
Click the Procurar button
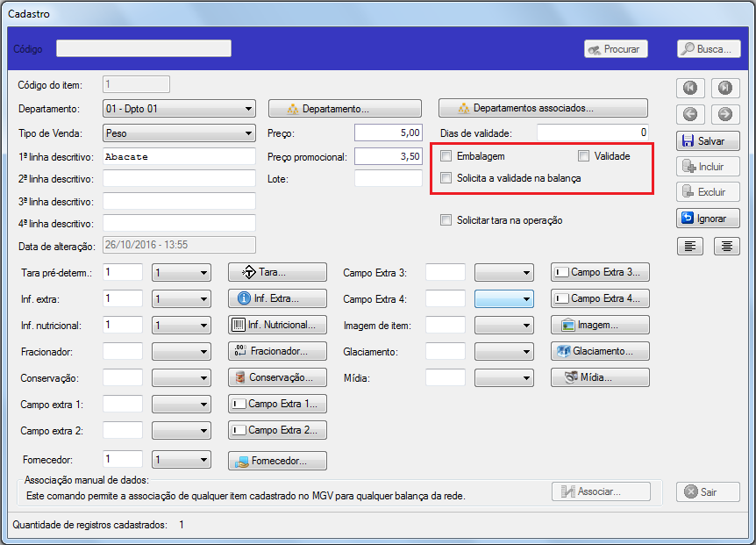(x=616, y=49)
